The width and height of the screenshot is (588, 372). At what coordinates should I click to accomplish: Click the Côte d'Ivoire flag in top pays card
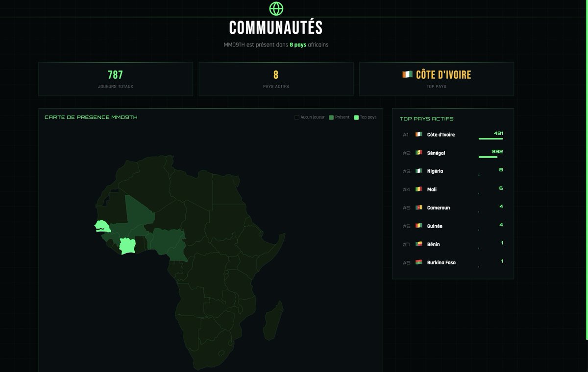coord(407,75)
